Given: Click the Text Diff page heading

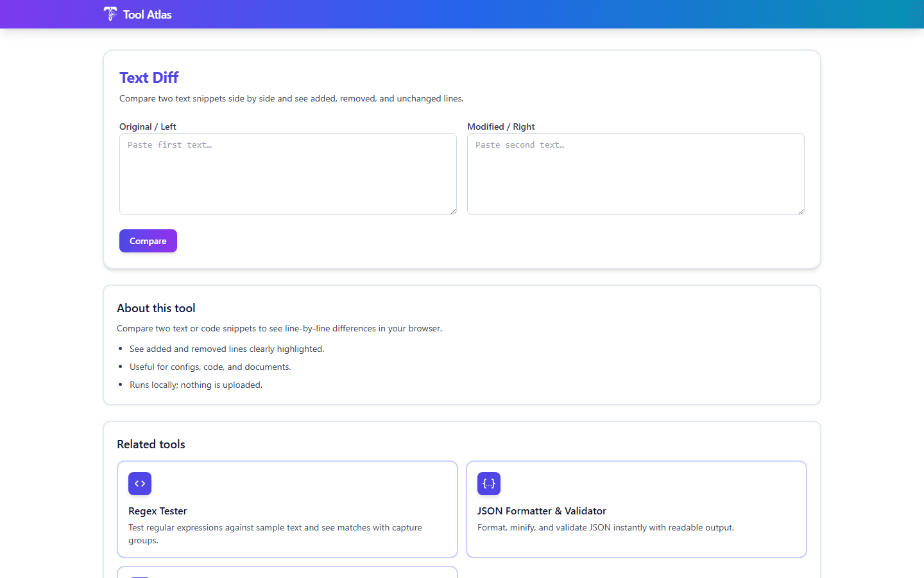Looking at the screenshot, I should [x=149, y=77].
